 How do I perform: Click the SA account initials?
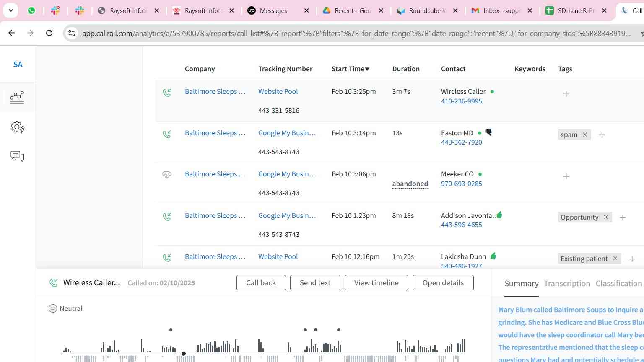click(x=18, y=65)
